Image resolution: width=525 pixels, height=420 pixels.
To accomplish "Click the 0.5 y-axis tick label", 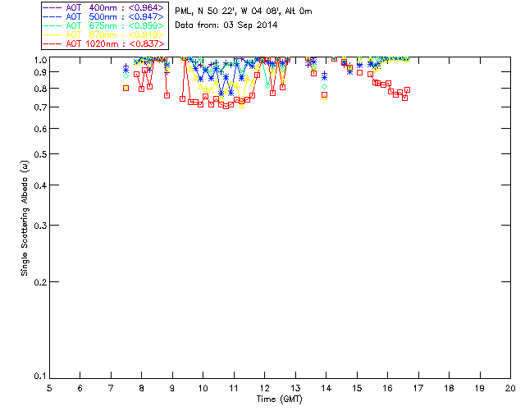I will 40,154.
